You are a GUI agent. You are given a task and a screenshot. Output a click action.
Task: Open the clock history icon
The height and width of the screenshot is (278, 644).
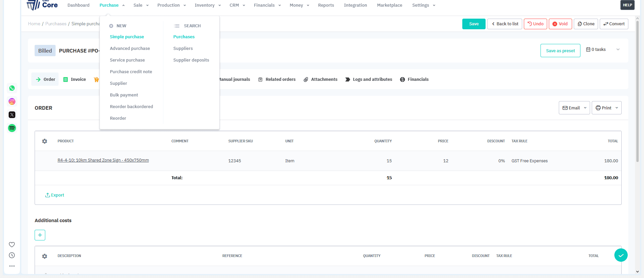coord(12,255)
